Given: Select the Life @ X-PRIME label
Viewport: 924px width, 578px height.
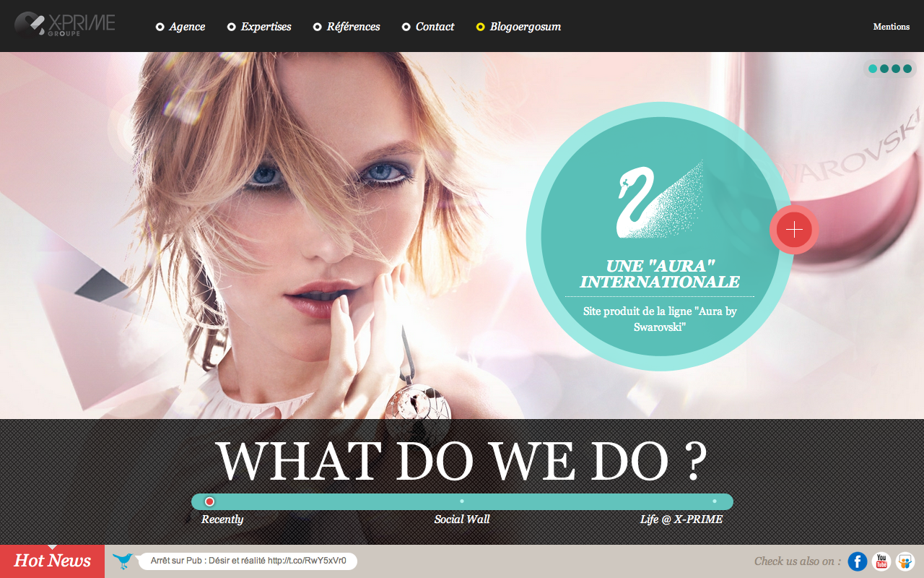Looking at the screenshot, I should [681, 519].
